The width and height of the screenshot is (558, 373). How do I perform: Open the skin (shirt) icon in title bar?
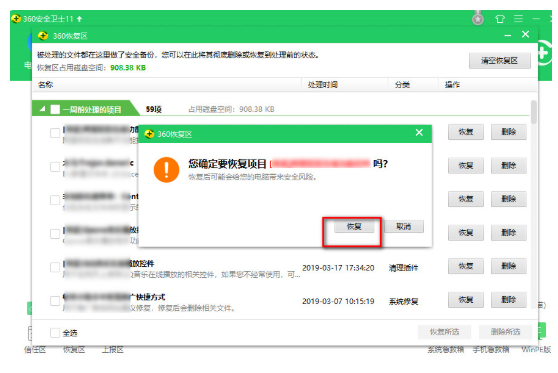[500, 19]
